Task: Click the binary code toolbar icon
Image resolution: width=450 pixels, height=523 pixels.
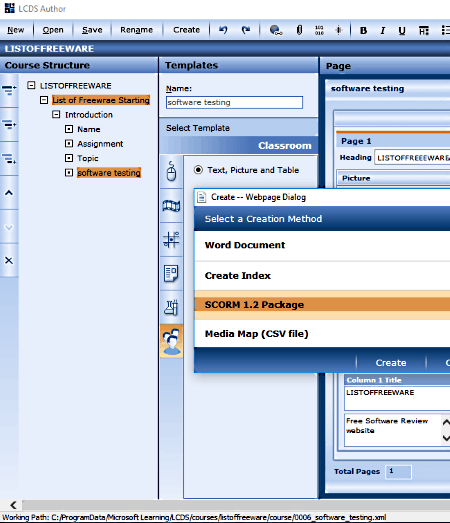Action: click(319, 30)
